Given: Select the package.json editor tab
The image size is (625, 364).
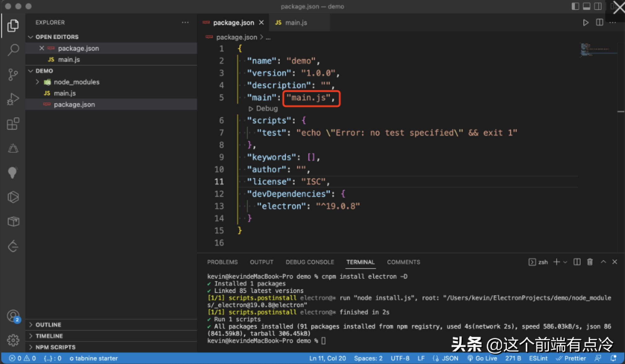Looking at the screenshot, I should (x=233, y=23).
